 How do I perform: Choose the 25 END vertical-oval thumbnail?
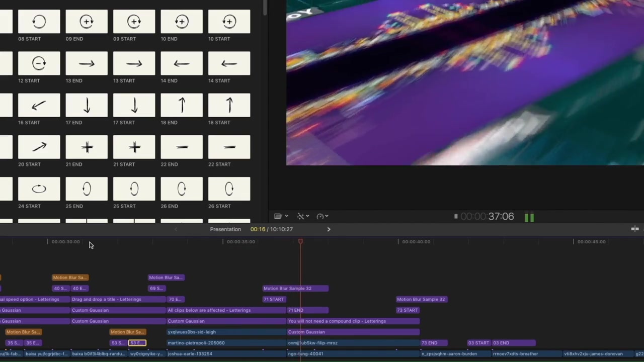pos(87,189)
